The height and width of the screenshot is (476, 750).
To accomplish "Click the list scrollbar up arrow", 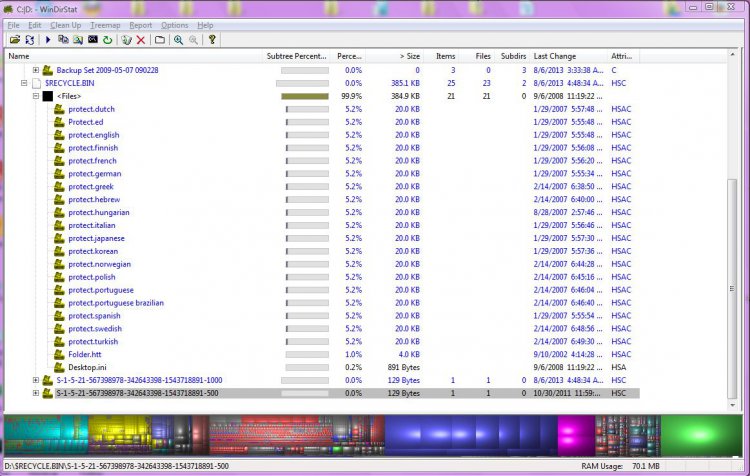I will tap(732, 55).
